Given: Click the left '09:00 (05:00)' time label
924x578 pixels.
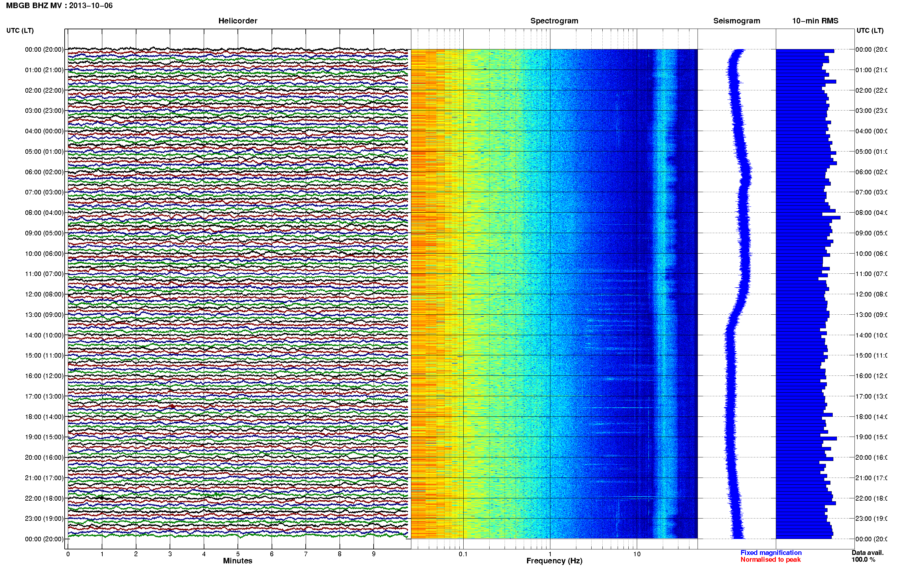Looking at the screenshot, I should [44, 233].
